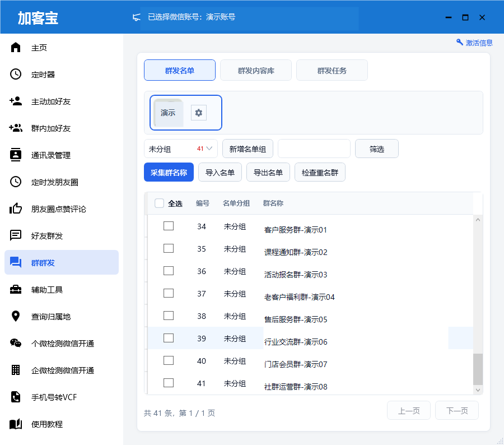Image resolution: width=504 pixels, height=445 pixels.
Task: Click the home icon beside 主页
Action: pyautogui.click(x=16, y=47)
